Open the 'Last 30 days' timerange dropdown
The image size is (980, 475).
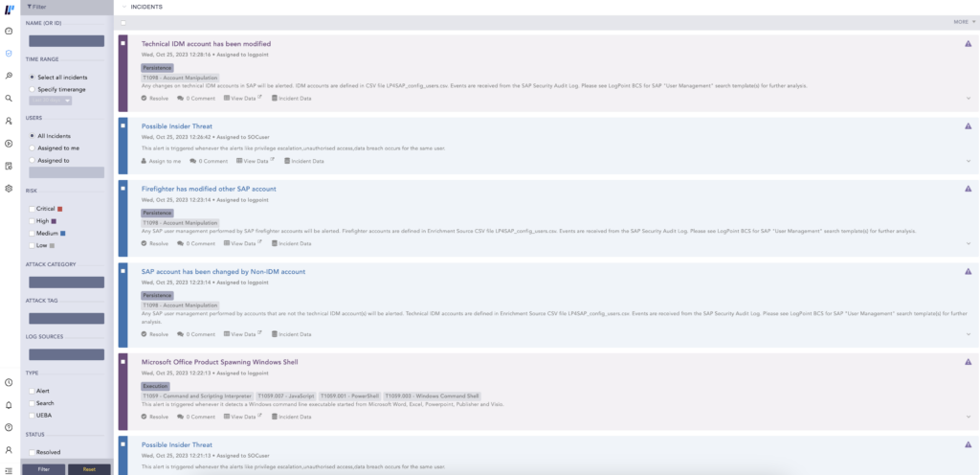coord(51,101)
